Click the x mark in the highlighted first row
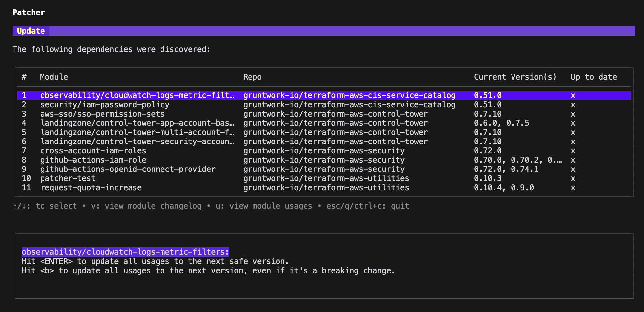Screen dimensions: 644x312 click(x=573, y=96)
